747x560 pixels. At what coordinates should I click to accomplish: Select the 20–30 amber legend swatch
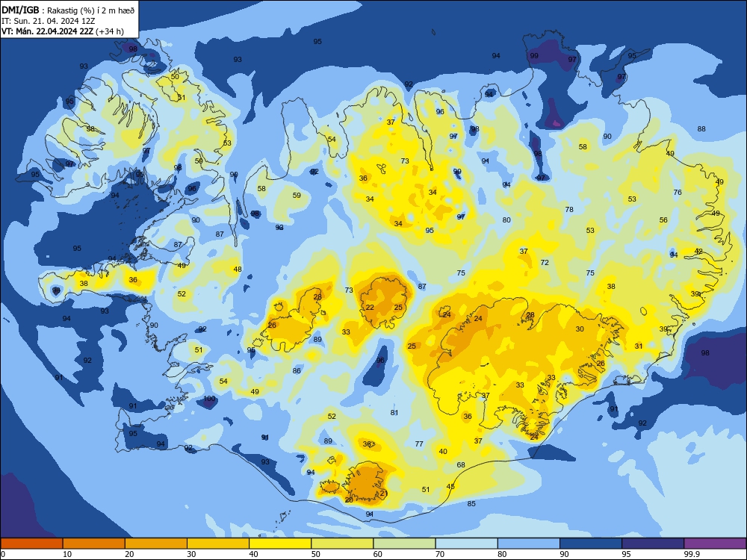point(156,544)
